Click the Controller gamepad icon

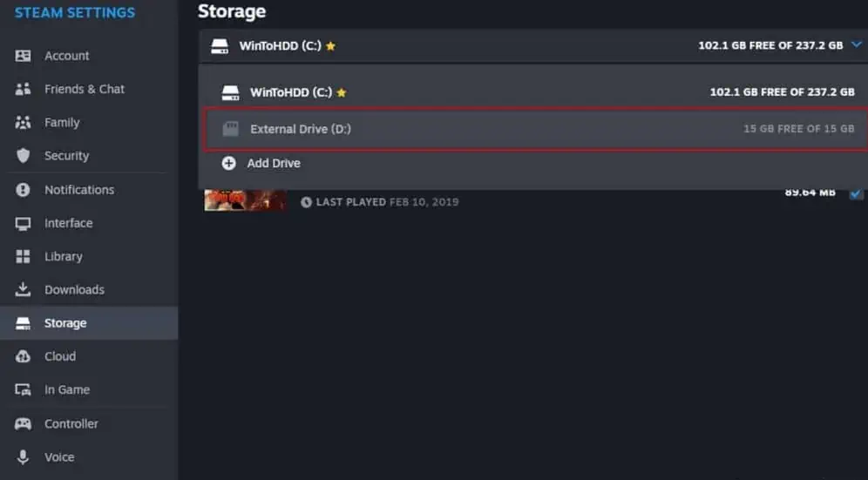tap(24, 423)
